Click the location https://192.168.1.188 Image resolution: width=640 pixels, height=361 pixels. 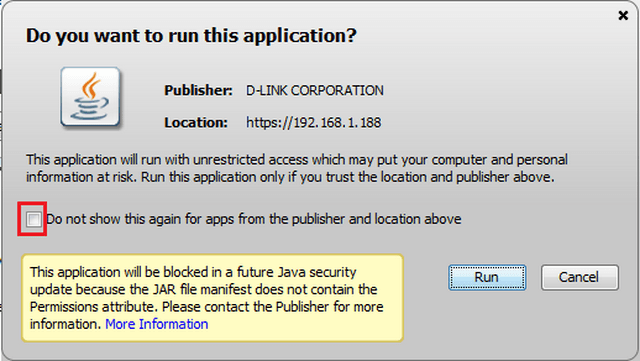[x=313, y=123]
